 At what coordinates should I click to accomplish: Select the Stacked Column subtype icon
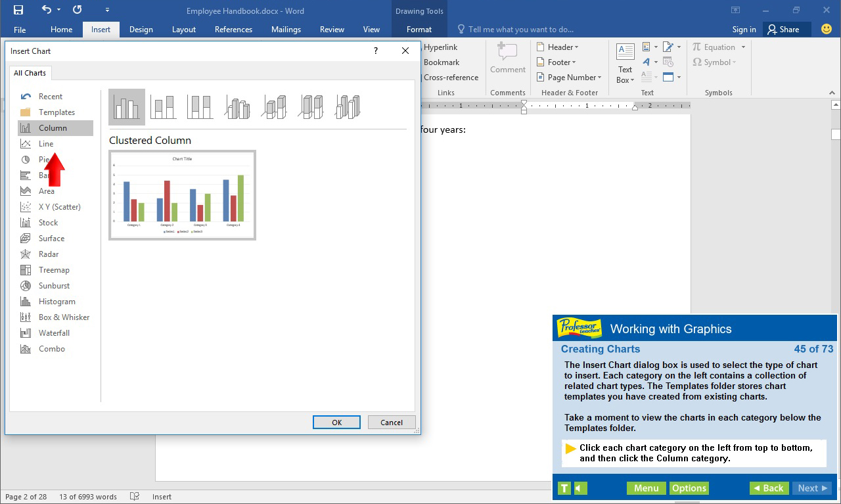(x=163, y=106)
